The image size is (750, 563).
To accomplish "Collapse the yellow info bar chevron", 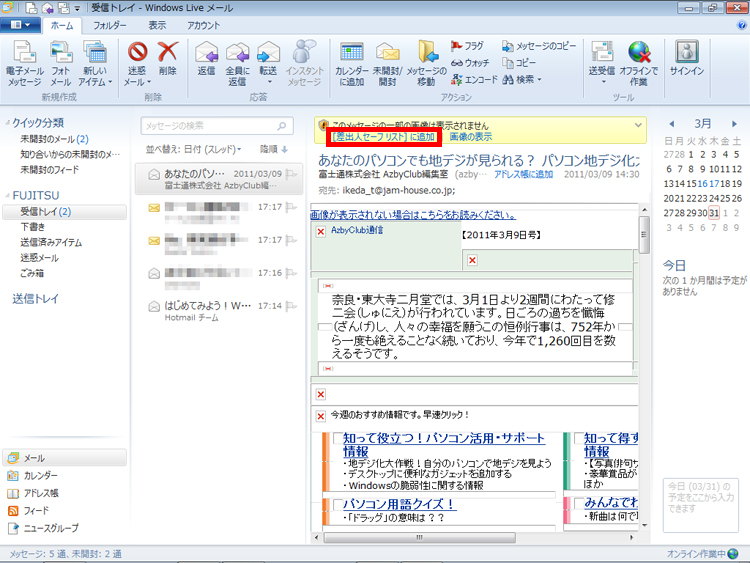I will [x=638, y=125].
